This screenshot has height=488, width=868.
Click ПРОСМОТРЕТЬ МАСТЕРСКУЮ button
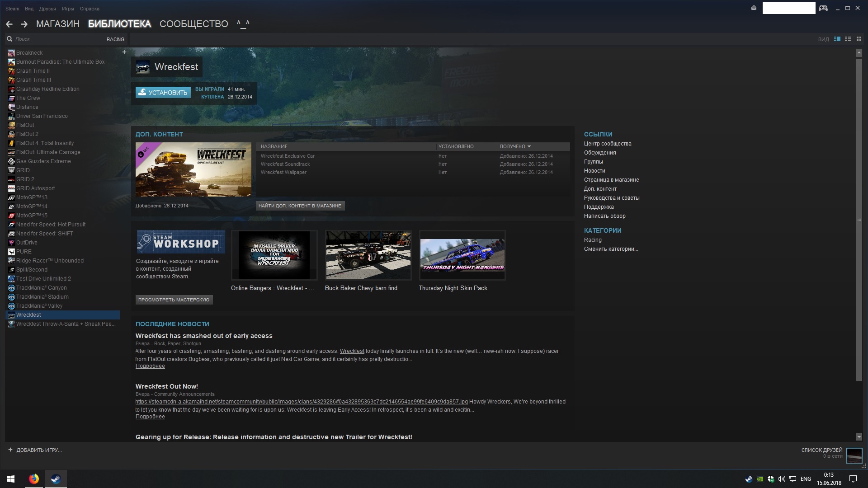coord(174,300)
